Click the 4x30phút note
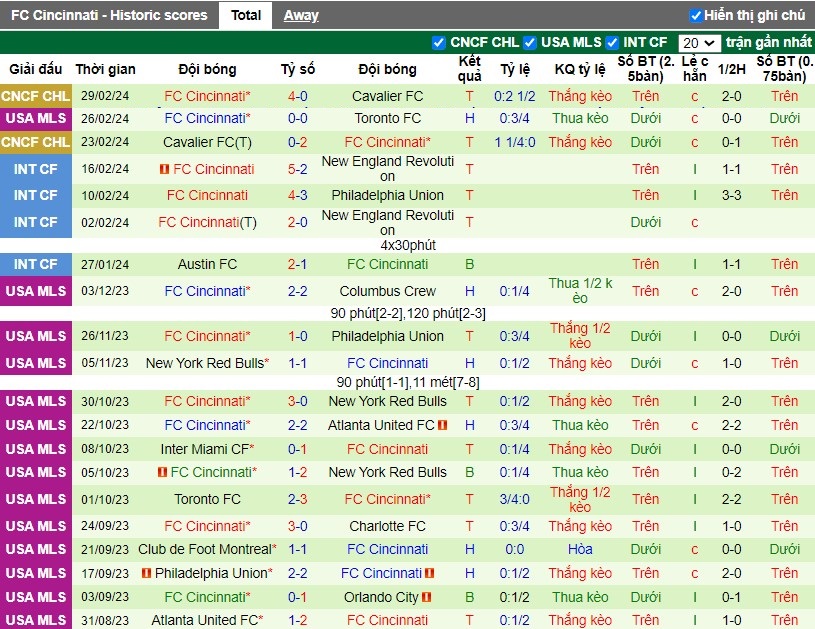The image size is (815, 629). click(x=408, y=245)
